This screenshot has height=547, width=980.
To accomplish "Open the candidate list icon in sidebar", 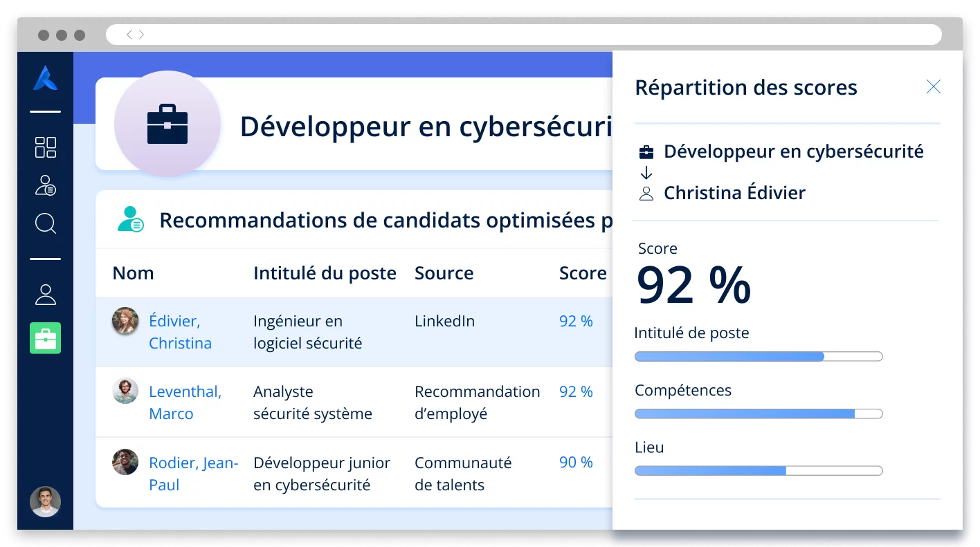I will point(45,185).
